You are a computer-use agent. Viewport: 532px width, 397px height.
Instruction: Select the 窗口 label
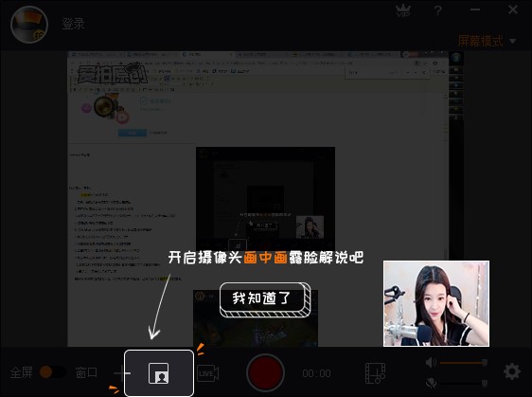click(x=86, y=372)
